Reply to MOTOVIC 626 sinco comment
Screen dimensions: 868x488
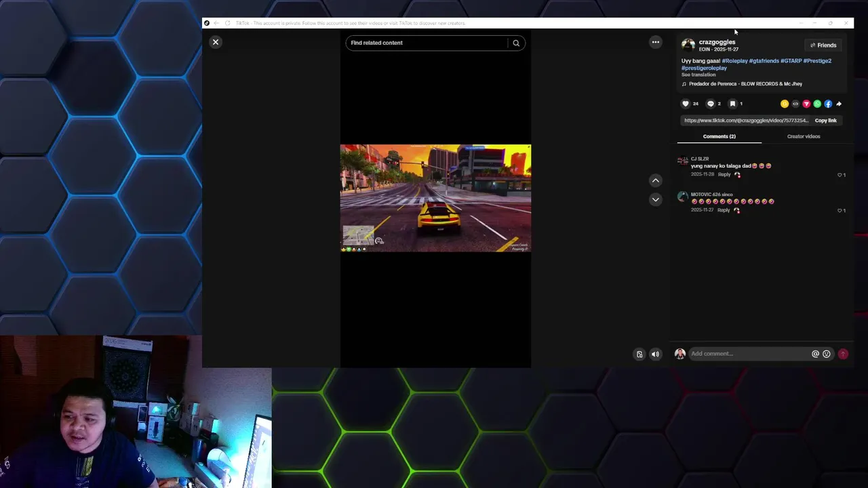tap(724, 210)
